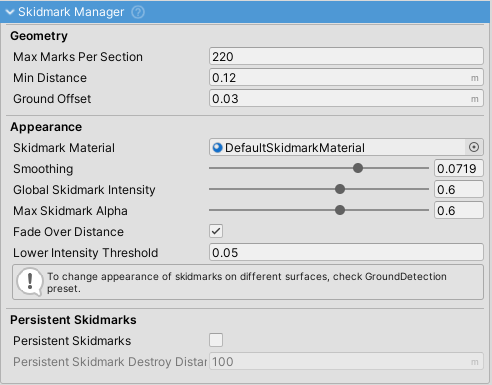Click the DefaultSkidmarkMaterial sphere icon
The height and width of the screenshot is (385, 492).
(217, 147)
